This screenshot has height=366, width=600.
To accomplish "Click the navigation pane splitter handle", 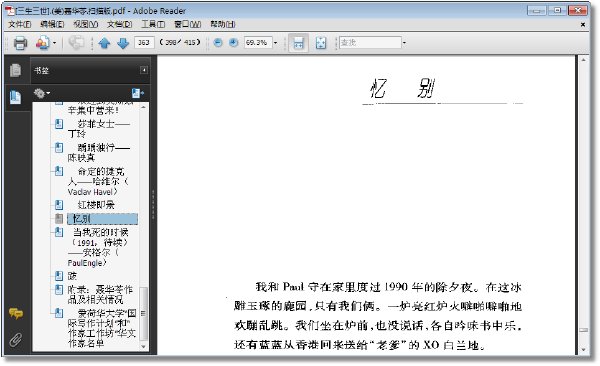I will 153,204.
